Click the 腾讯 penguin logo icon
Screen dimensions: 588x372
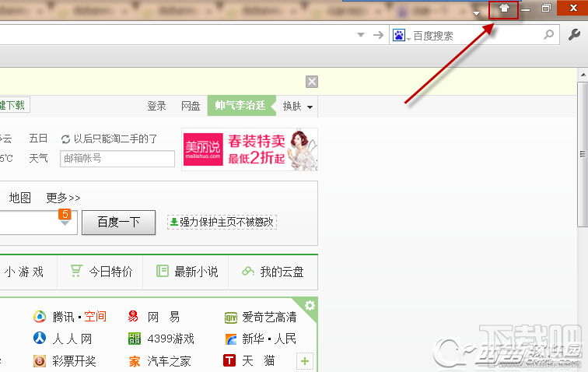point(40,317)
